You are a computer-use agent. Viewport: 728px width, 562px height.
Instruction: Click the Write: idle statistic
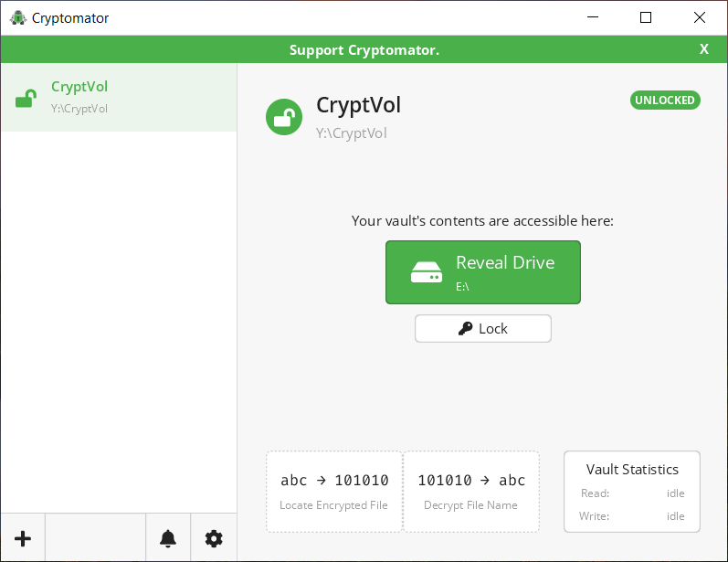(x=631, y=516)
